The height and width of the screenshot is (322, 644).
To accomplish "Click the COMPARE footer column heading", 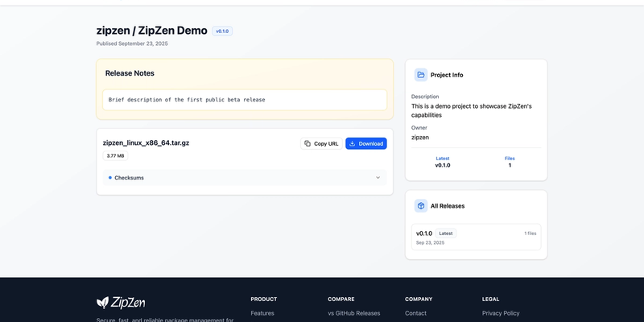I will pyautogui.click(x=341, y=299).
